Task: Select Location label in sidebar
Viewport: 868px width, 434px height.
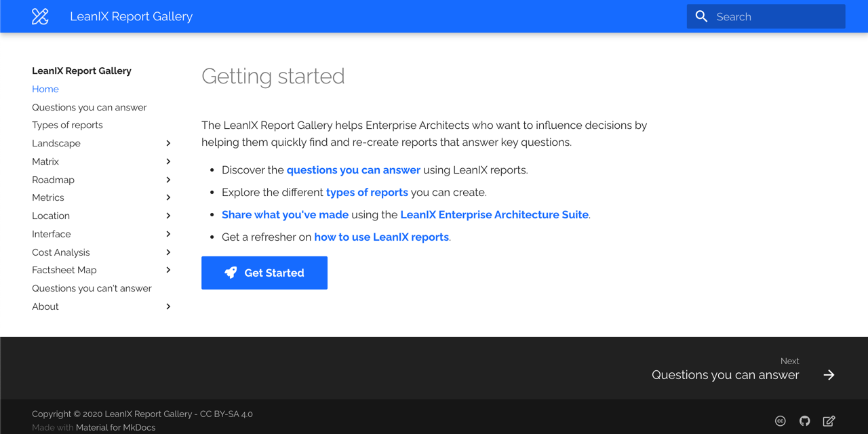Action: 51,216
